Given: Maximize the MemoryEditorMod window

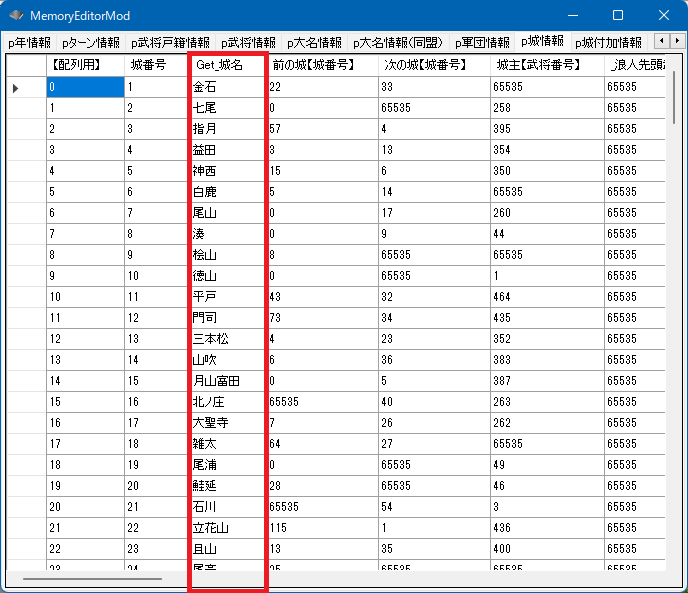Looking at the screenshot, I should 617,16.
